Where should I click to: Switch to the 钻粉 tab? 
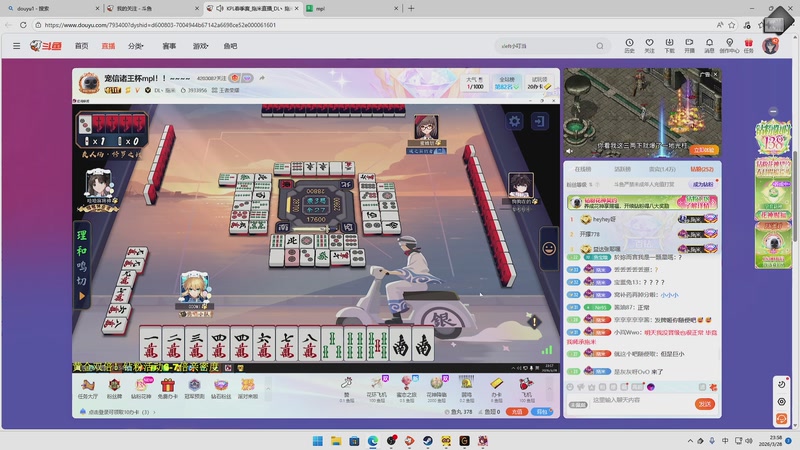[x=702, y=169]
